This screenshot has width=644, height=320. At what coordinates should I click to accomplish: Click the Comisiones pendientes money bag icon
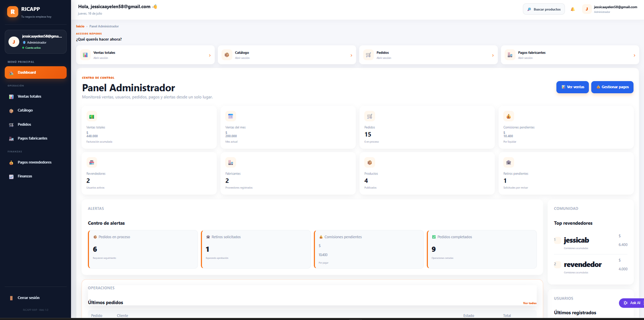coord(508,116)
